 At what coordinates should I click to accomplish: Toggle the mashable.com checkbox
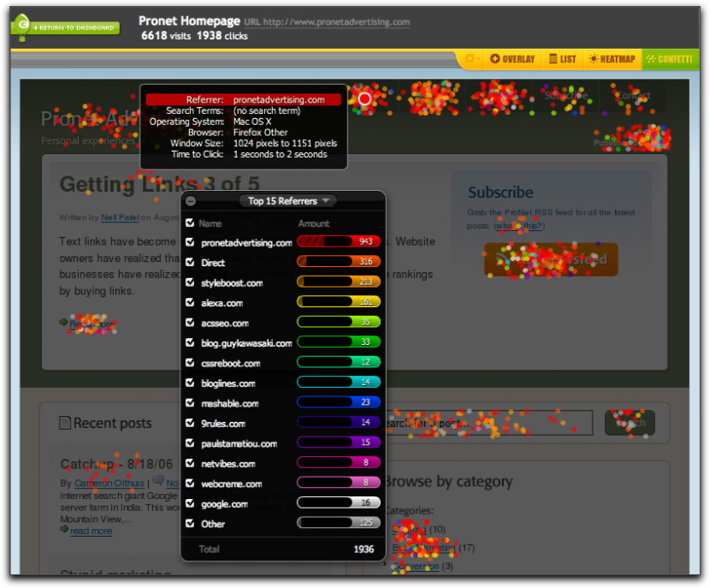pyautogui.click(x=190, y=403)
